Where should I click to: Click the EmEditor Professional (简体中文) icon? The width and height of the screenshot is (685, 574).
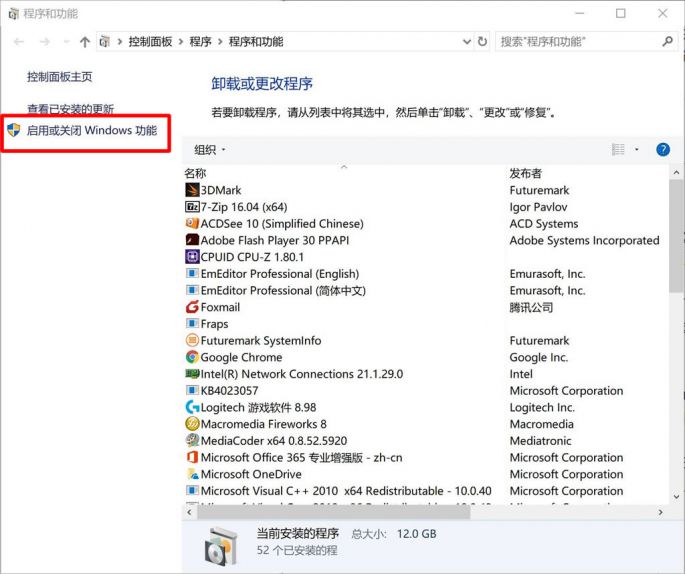click(x=192, y=290)
